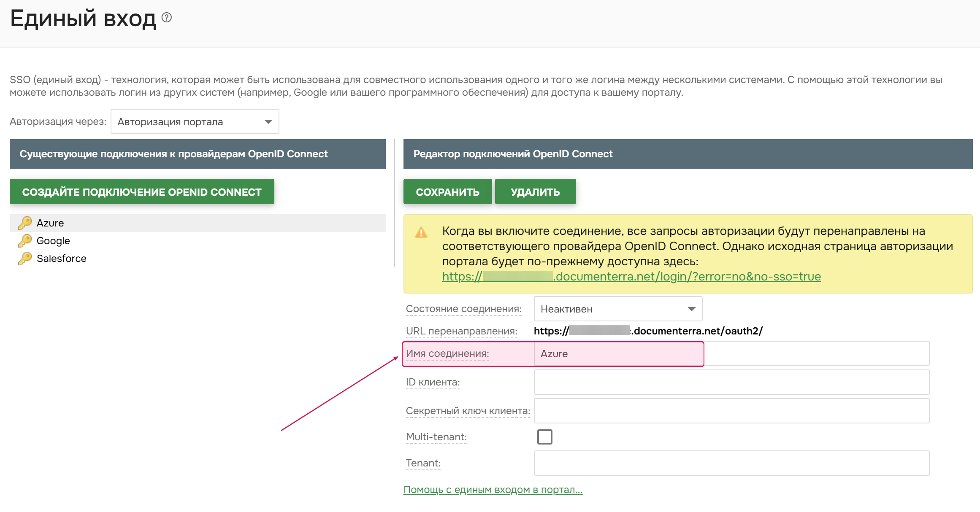Click the key icon next to Salesforce
The width and height of the screenshot is (980, 512).
coord(25,258)
